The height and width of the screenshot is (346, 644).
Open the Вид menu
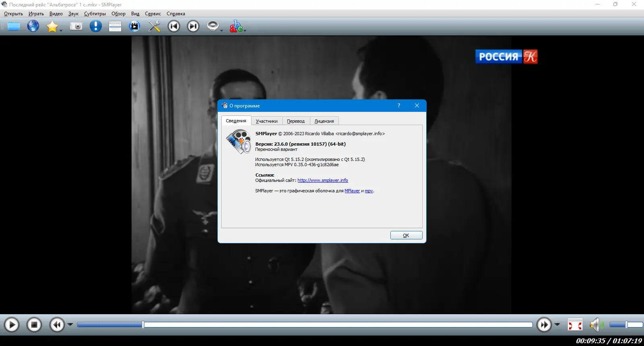[135, 14]
